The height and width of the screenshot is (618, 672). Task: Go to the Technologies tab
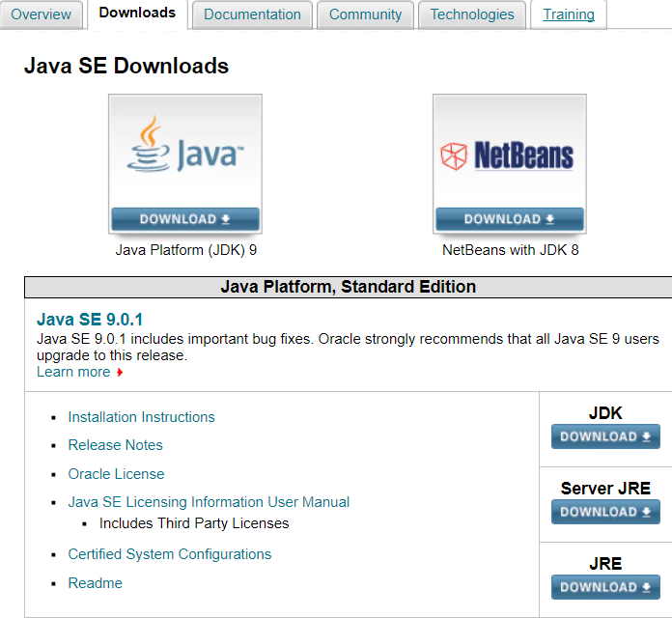click(472, 14)
